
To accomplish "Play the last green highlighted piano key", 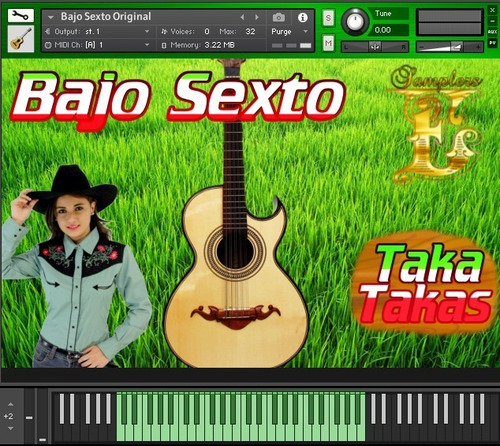I will pyautogui.click(x=360, y=433).
